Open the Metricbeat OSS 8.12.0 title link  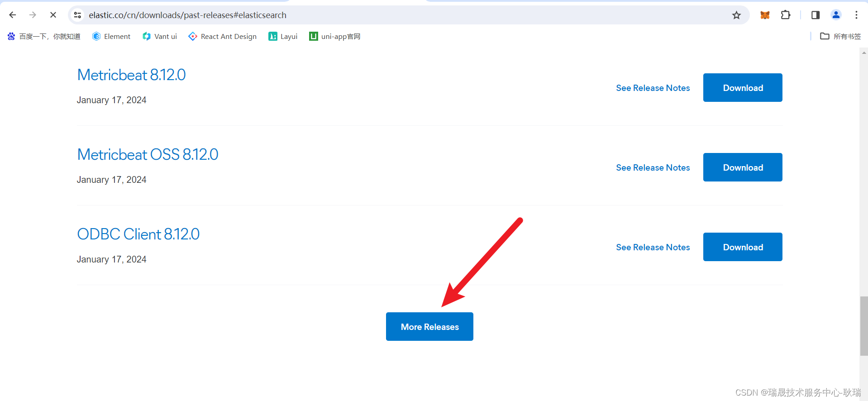coord(148,154)
